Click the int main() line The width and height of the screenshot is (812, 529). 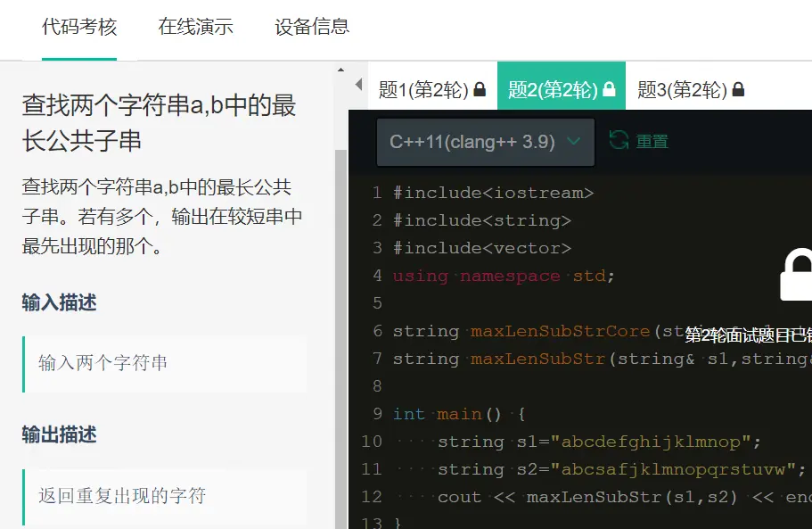pyautogui.click(x=459, y=414)
